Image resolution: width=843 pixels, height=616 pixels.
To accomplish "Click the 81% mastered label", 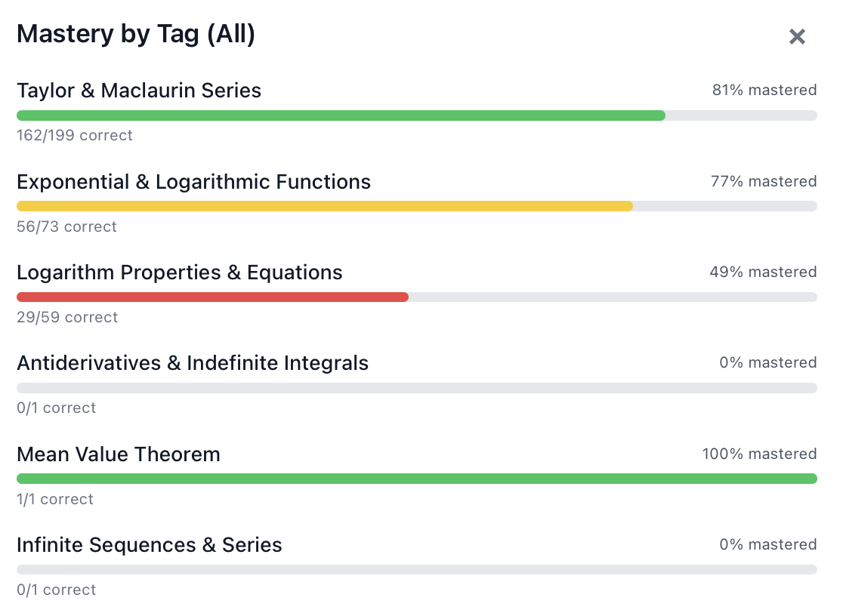I will tap(763, 90).
